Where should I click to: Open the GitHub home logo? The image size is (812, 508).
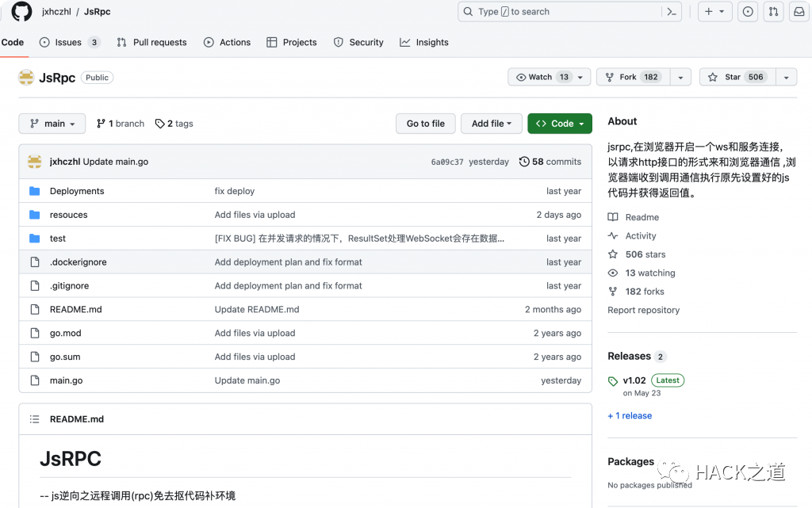(21, 11)
